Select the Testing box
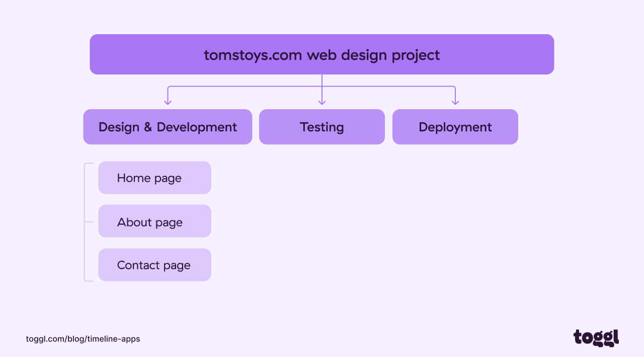 [x=322, y=127]
